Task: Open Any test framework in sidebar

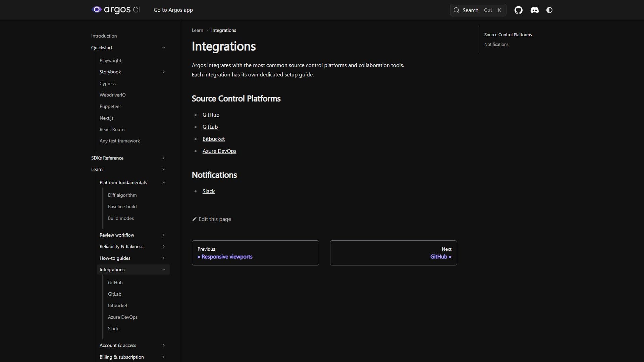Action: (120, 141)
